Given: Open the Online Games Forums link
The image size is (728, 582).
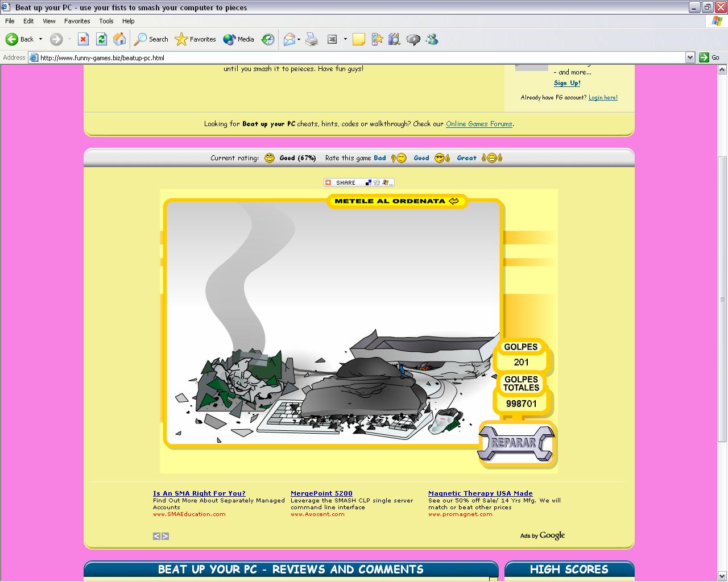Looking at the screenshot, I should pyautogui.click(x=479, y=124).
